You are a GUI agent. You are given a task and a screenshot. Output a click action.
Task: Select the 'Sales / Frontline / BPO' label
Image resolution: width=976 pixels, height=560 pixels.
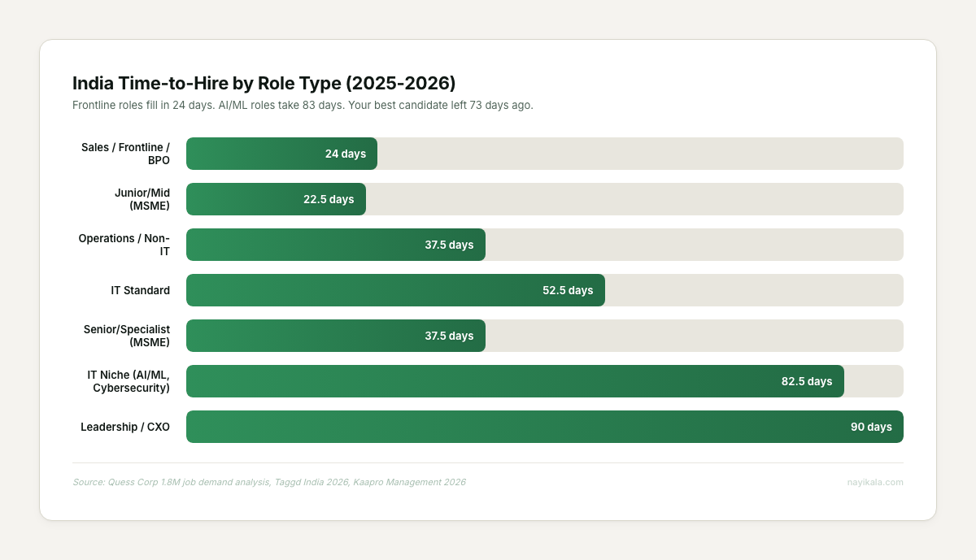[x=125, y=154]
